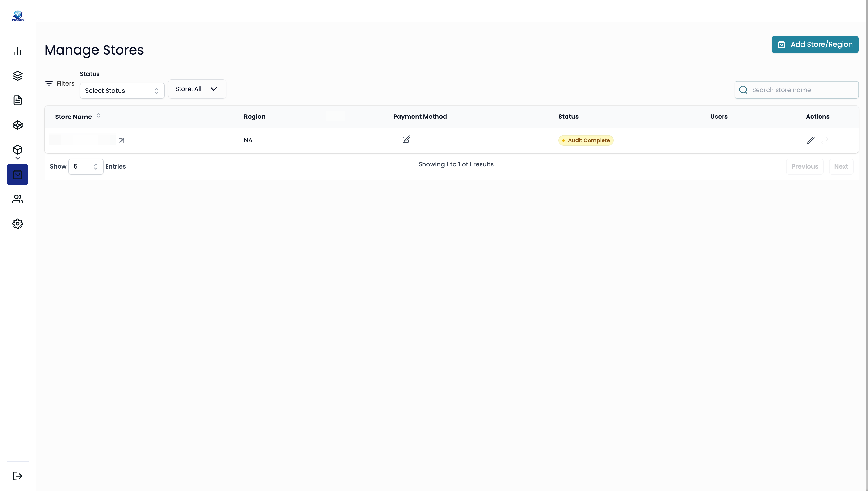Viewport: 868px width, 491px height.
Task: Open the stacked layers sidebar icon
Action: coord(18,76)
